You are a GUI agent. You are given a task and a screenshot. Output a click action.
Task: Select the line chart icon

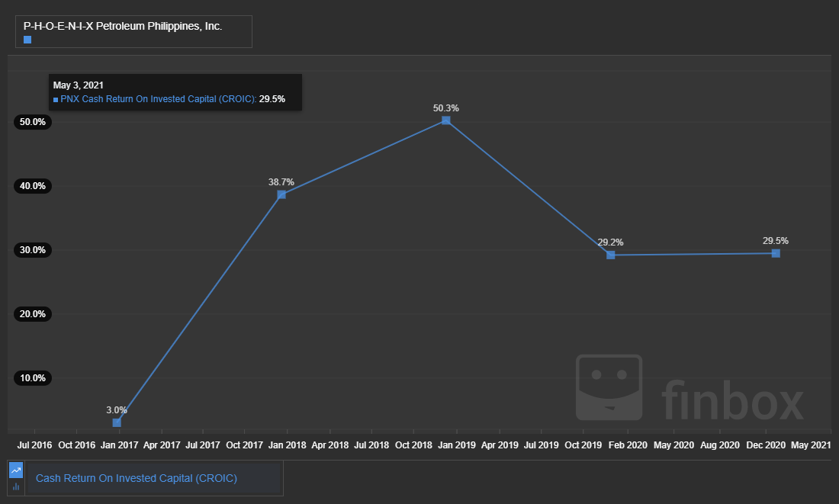(16, 470)
